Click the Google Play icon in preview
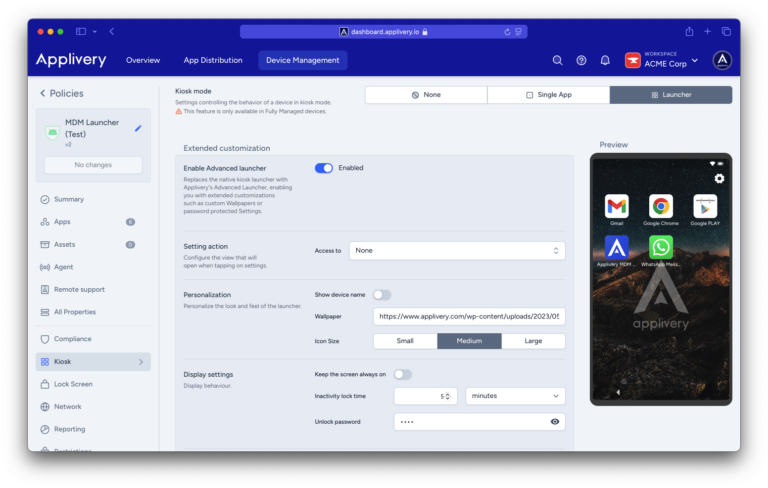The image size is (768, 488). click(x=705, y=206)
